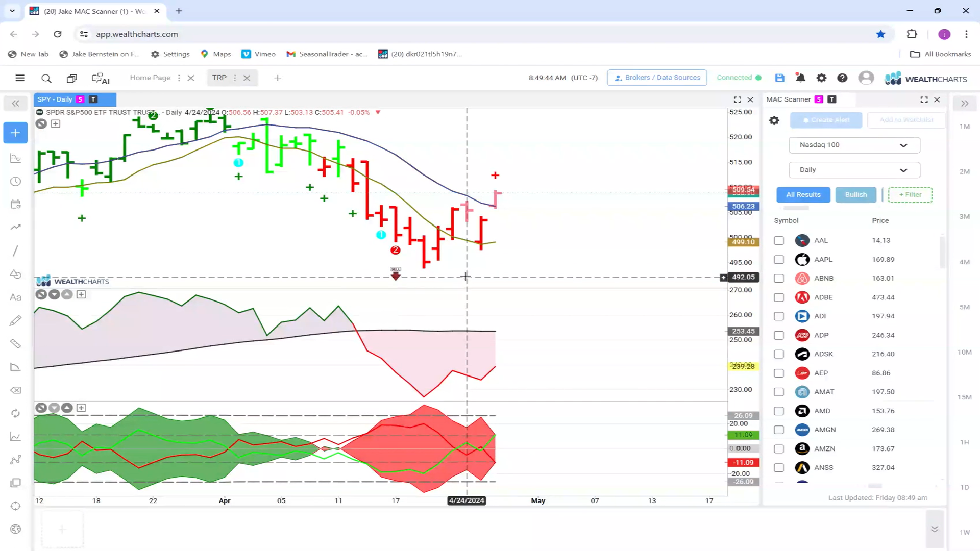
Task: Expand right sidebar with double chevron
Action: 965,104
